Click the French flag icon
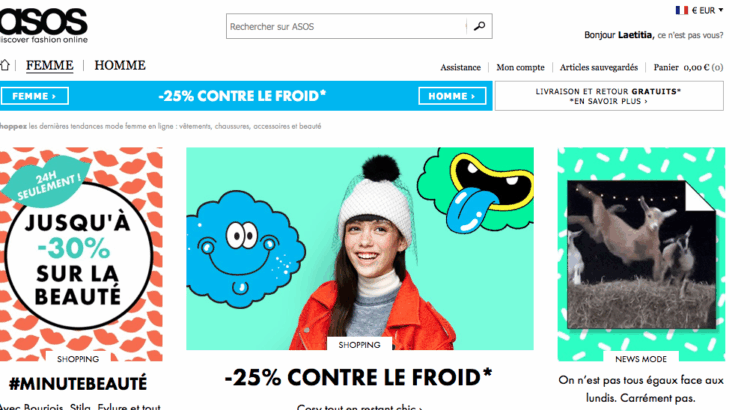This screenshot has height=410, width=750. [682, 10]
